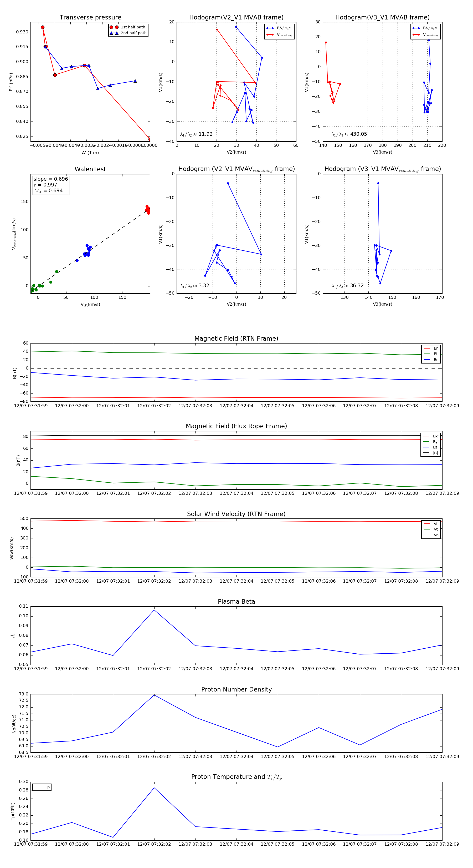Viewport: 473px width, 868px height.
Task: Click the proton density peak at 07:32:02
Action: [154, 695]
